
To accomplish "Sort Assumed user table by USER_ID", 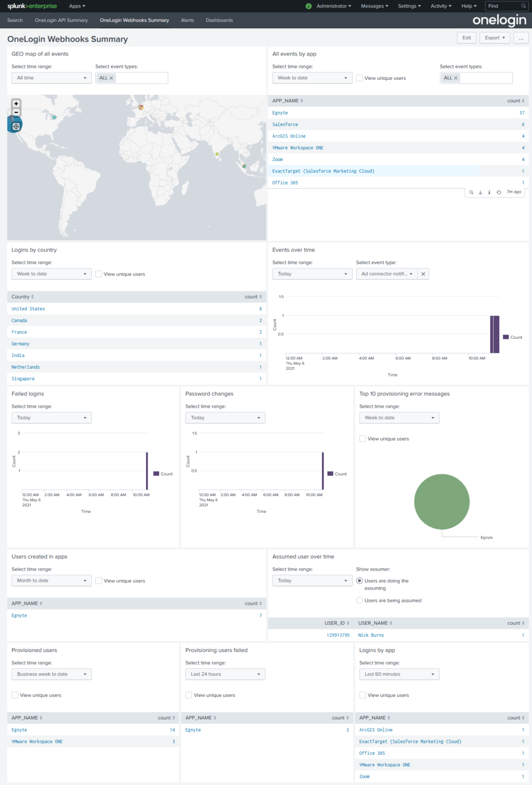I will coord(337,623).
